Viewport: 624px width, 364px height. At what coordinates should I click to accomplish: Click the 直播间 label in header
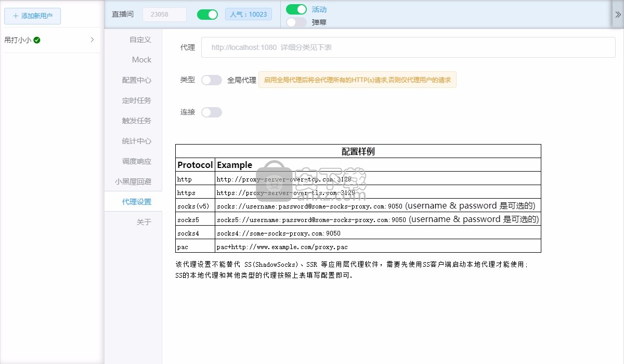click(x=123, y=15)
